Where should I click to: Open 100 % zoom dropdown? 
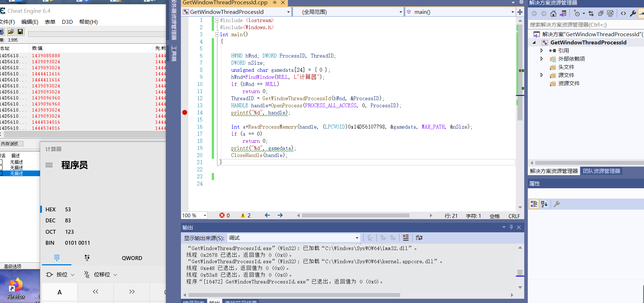point(205,216)
